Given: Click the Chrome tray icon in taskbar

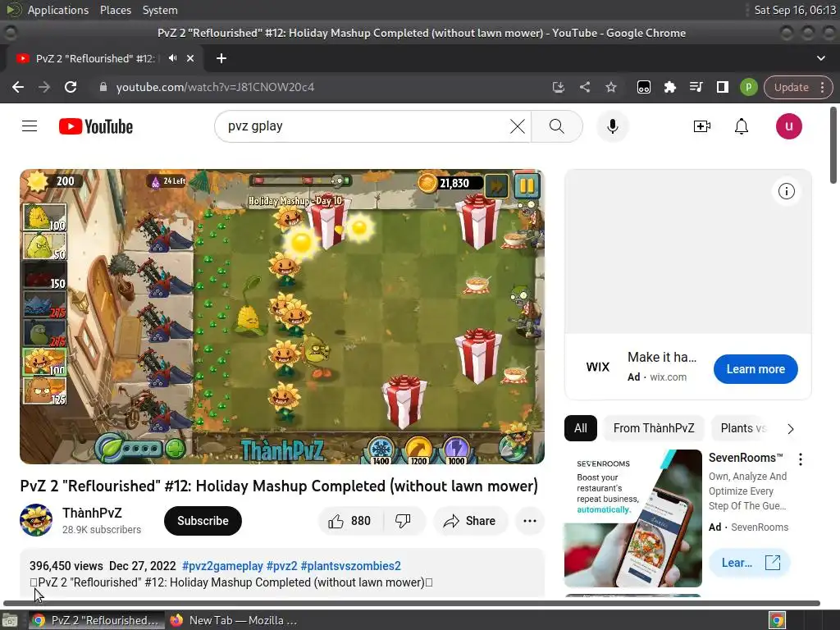Looking at the screenshot, I should 777,620.
